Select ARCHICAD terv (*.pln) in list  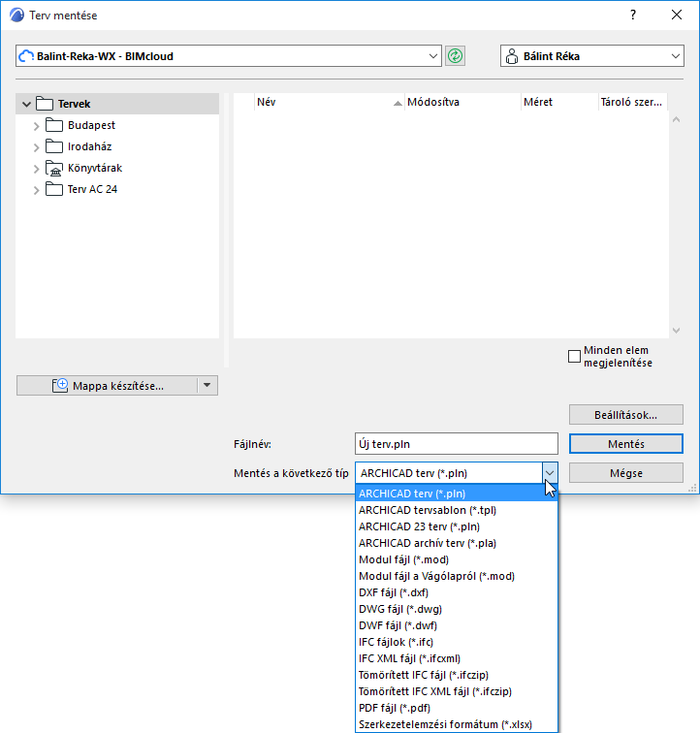pos(457,494)
